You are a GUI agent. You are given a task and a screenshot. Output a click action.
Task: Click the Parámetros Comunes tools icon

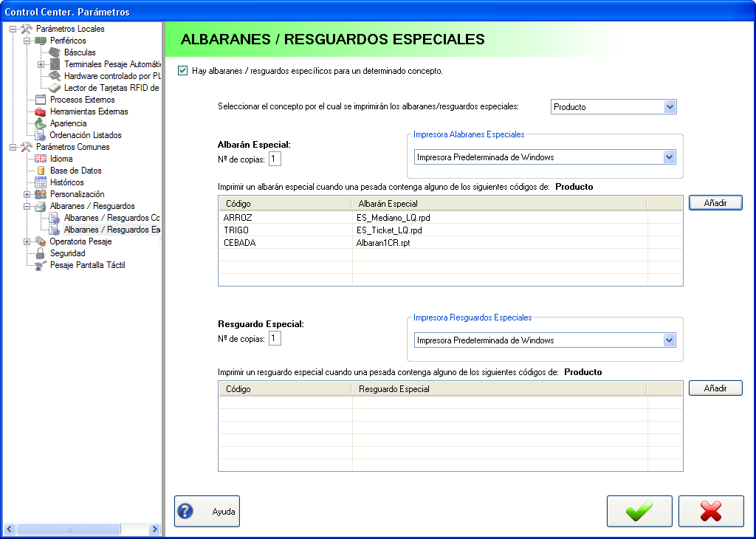coord(26,147)
